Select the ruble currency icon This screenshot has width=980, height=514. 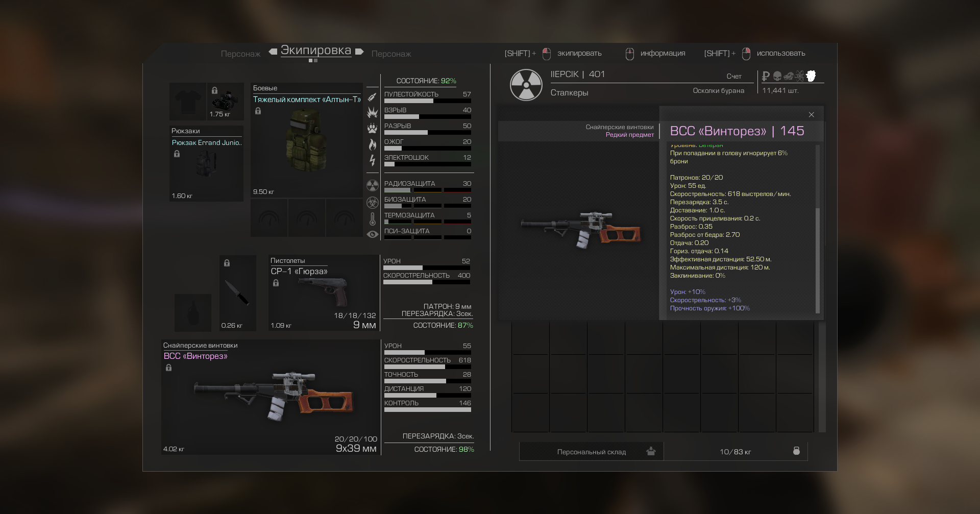766,76
